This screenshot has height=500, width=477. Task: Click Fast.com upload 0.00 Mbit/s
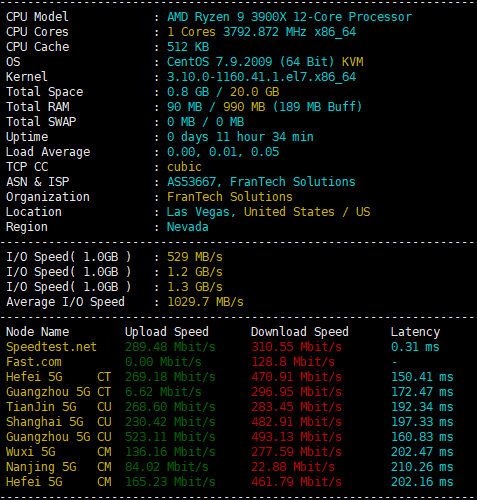pos(163,362)
